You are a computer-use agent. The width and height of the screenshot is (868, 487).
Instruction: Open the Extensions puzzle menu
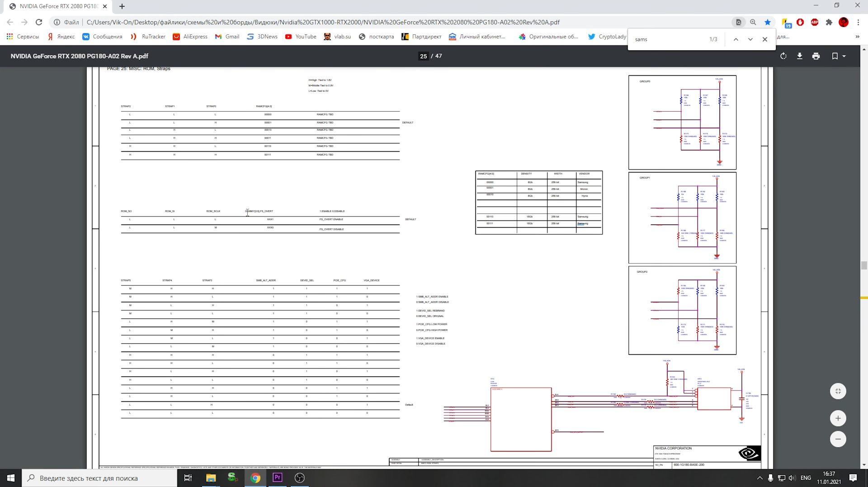tap(829, 22)
